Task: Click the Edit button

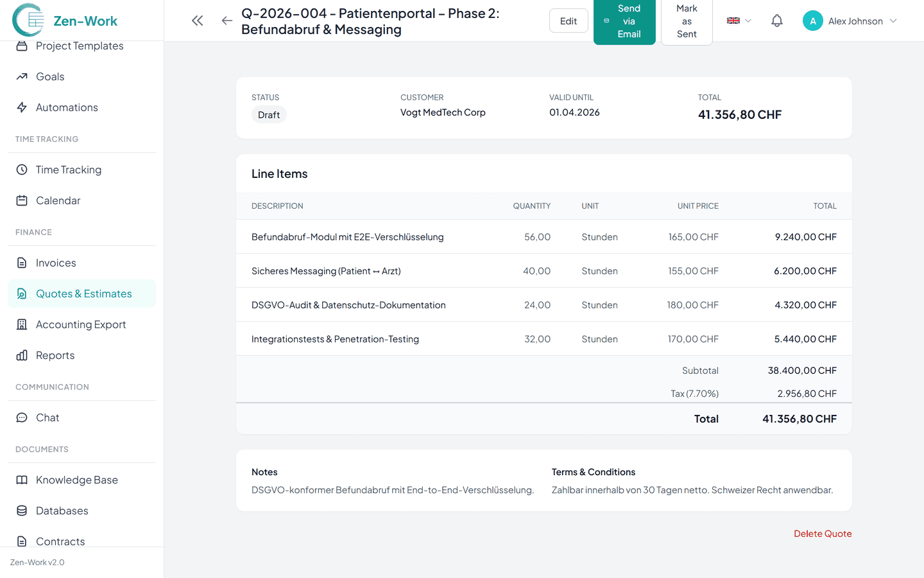Action: click(568, 21)
